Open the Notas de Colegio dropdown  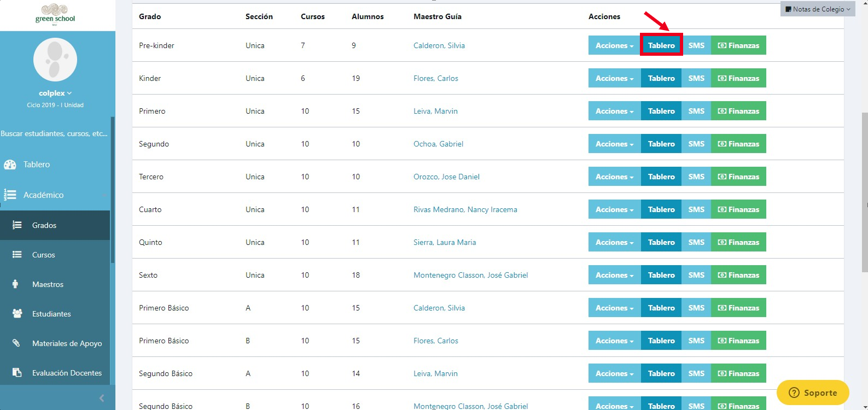pyautogui.click(x=818, y=9)
